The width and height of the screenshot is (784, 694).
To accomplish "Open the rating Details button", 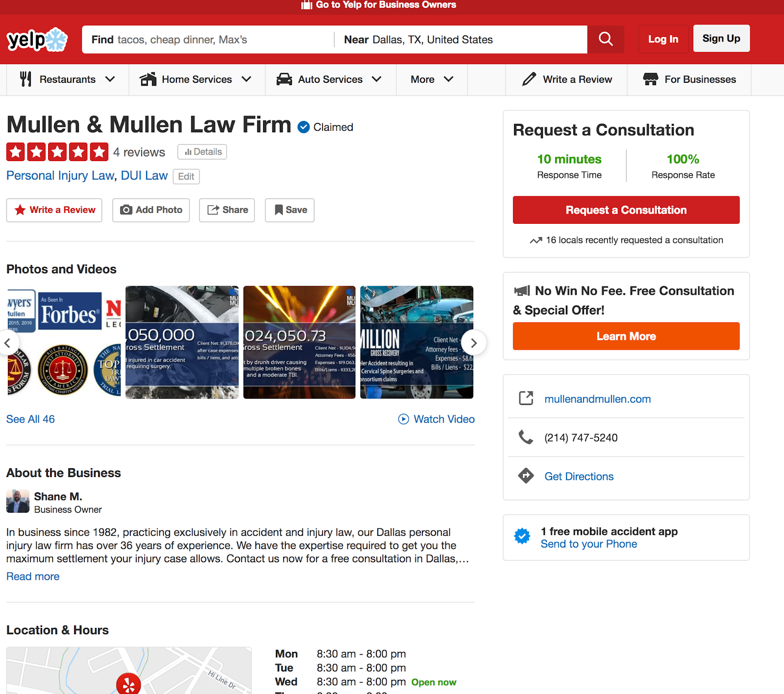I will 202,152.
